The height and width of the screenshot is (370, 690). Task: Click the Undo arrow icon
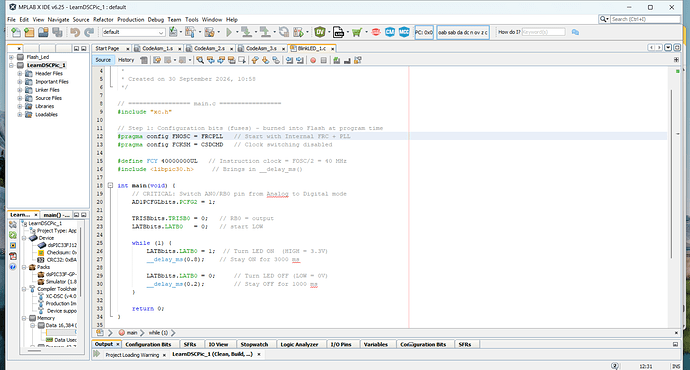(x=75, y=32)
